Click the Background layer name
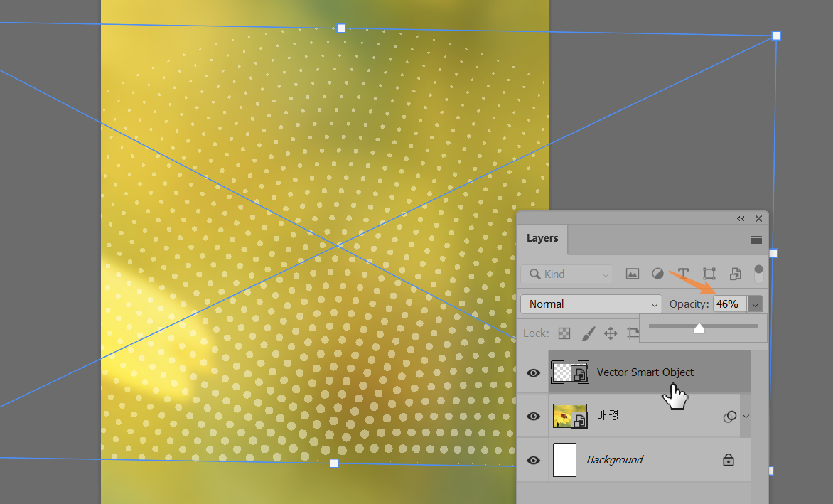Screen dimensions: 833x504 coord(615,459)
